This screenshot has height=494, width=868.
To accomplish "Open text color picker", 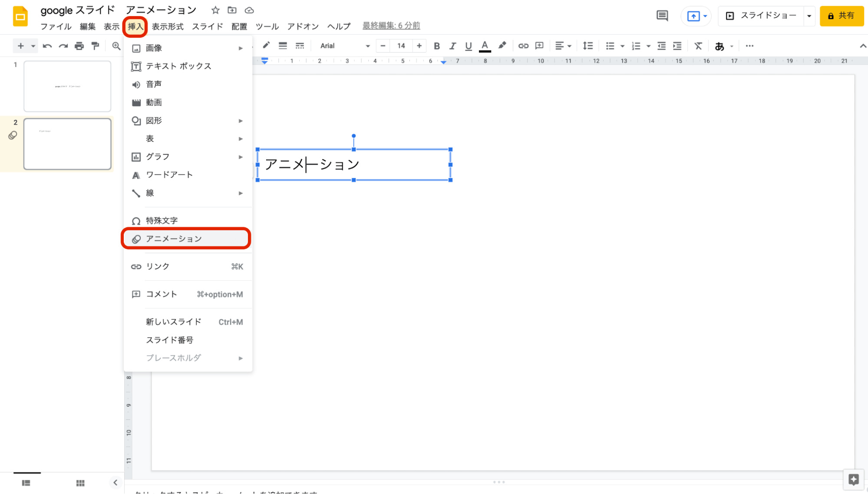I will click(485, 46).
